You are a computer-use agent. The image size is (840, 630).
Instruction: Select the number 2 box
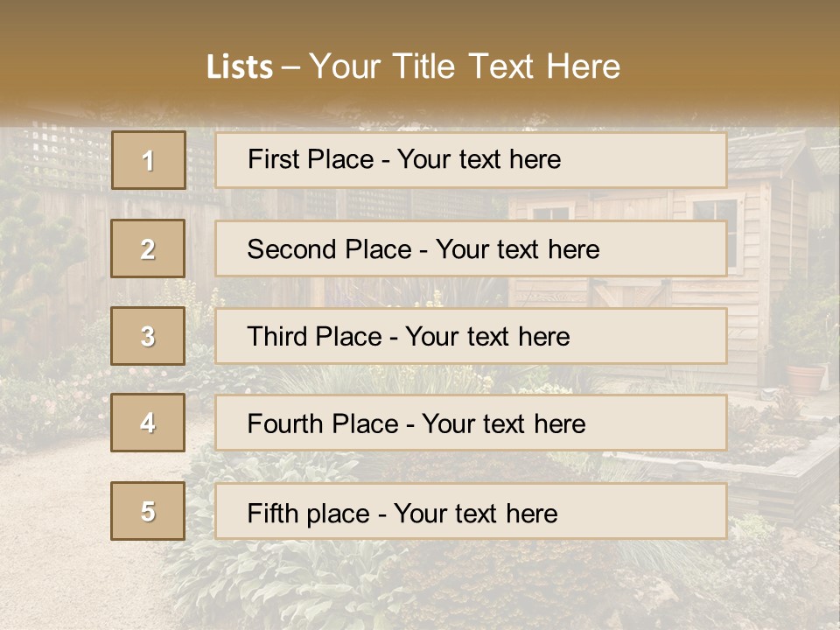pos(148,248)
